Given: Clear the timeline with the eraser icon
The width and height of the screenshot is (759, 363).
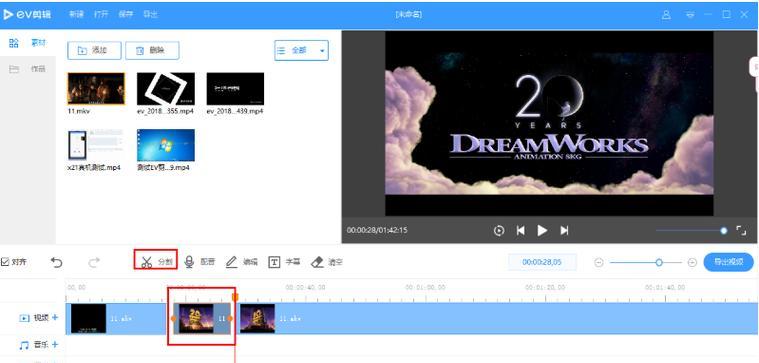Looking at the screenshot, I should pos(327,262).
